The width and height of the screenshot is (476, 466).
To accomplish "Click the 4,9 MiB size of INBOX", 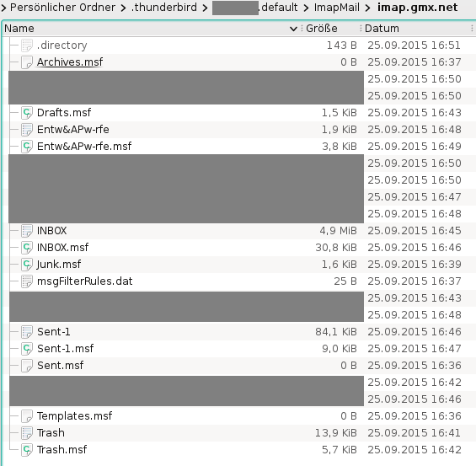I will click(338, 231).
